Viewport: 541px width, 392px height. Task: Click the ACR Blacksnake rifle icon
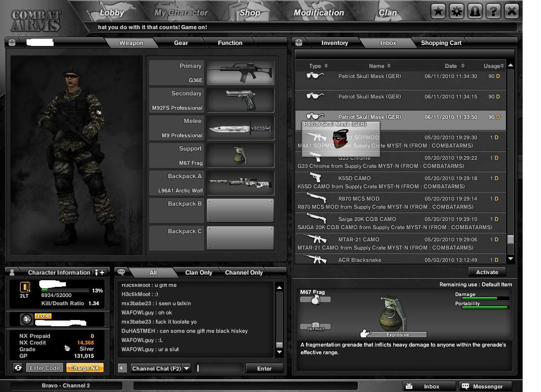coord(315,259)
